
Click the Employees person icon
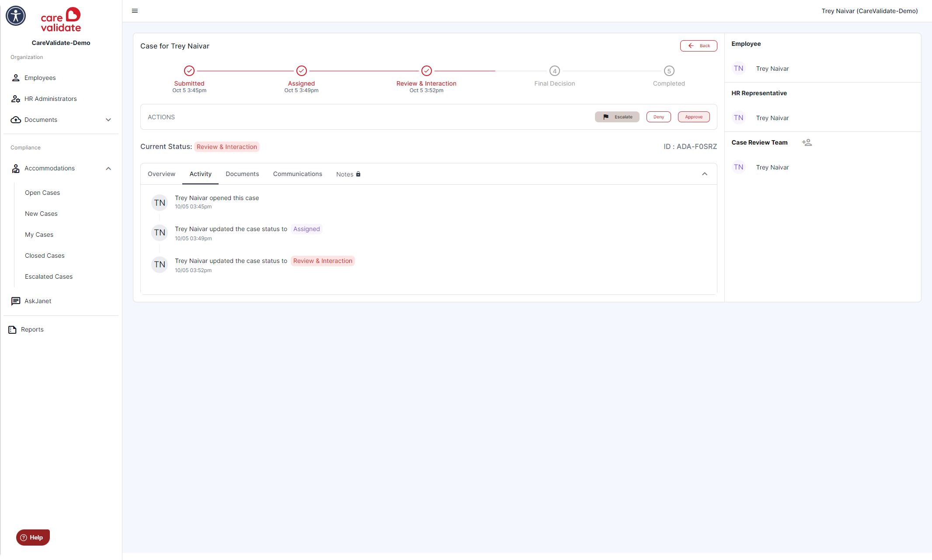tap(16, 78)
